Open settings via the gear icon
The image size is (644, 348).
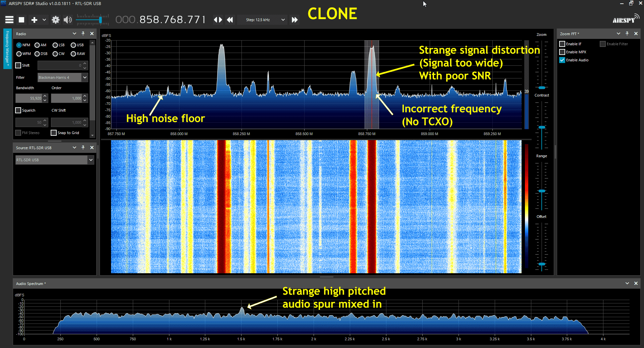coord(56,20)
